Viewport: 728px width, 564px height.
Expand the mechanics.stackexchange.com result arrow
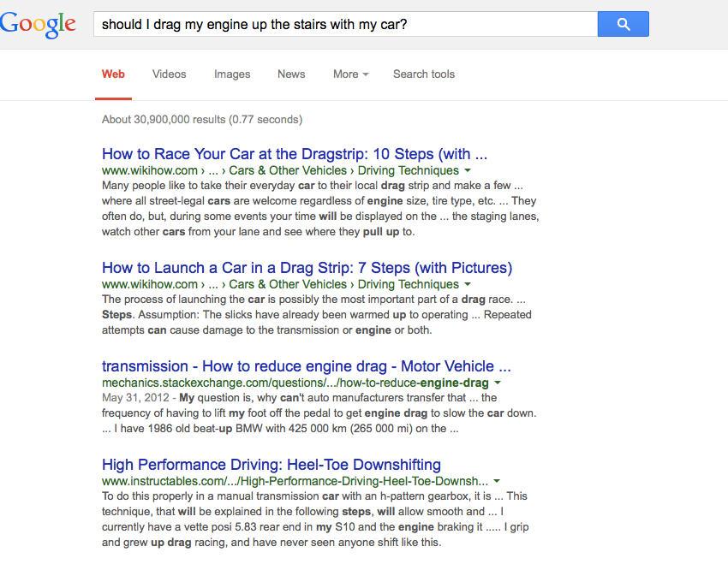498,383
